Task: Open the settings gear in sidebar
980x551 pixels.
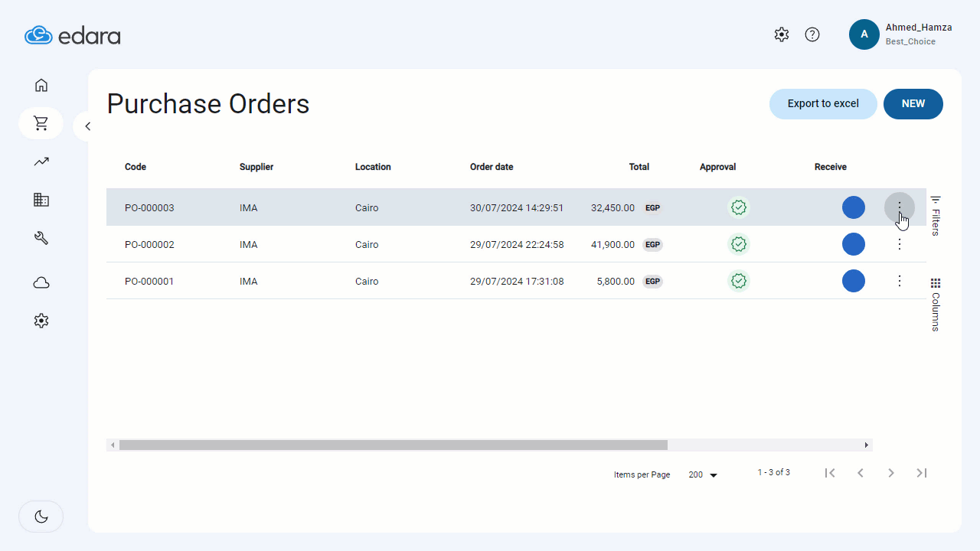Action: tap(41, 321)
